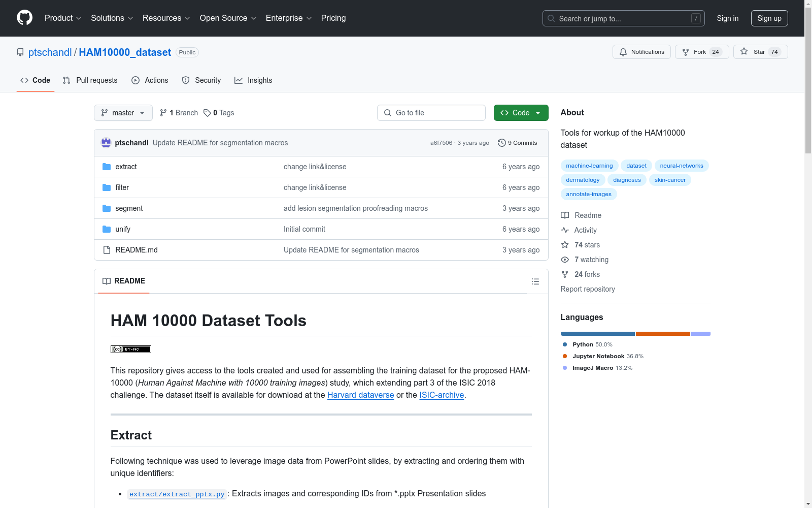812x508 pixels.
Task: Click the ptschandl avatar in the commit bar
Action: [106, 143]
